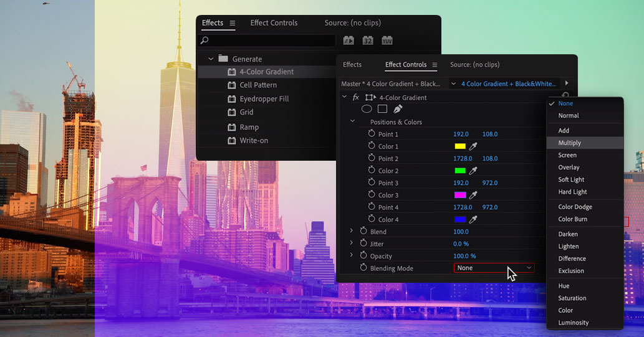Screen dimensions: 644x337
Task: Select the Cell Pattern effect
Action: [258, 85]
